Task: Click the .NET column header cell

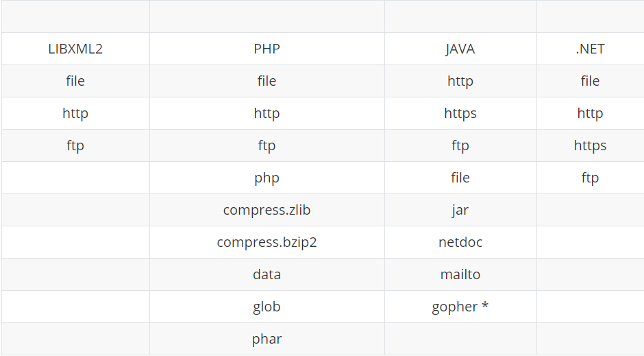Action: pos(590,49)
